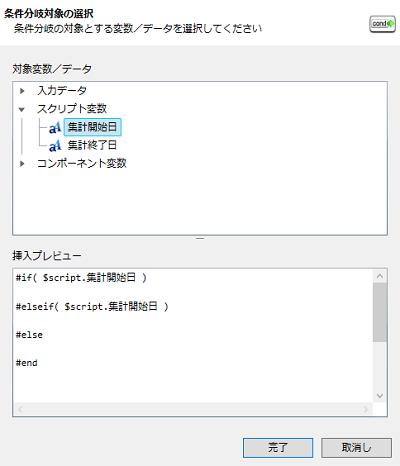This screenshot has width=400, height=466.
Task: Click the aA icon beside 集計終了日
Action: tap(55, 146)
